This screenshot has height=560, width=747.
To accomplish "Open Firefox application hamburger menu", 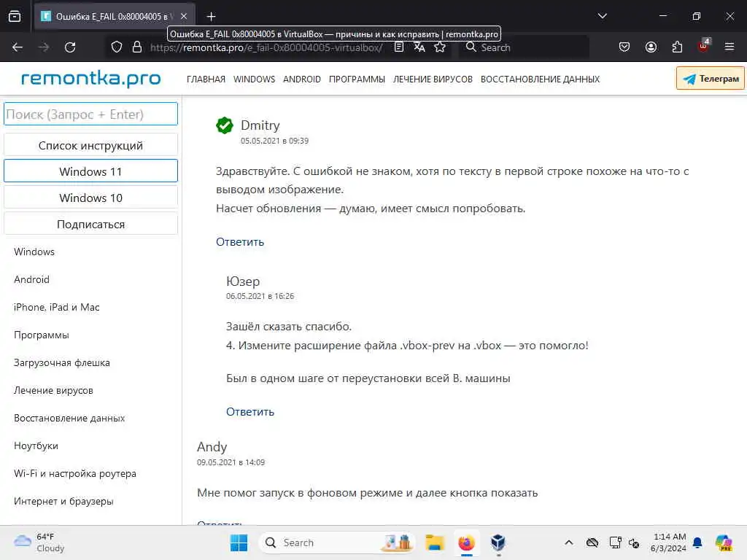I will click(x=729, y=47).
